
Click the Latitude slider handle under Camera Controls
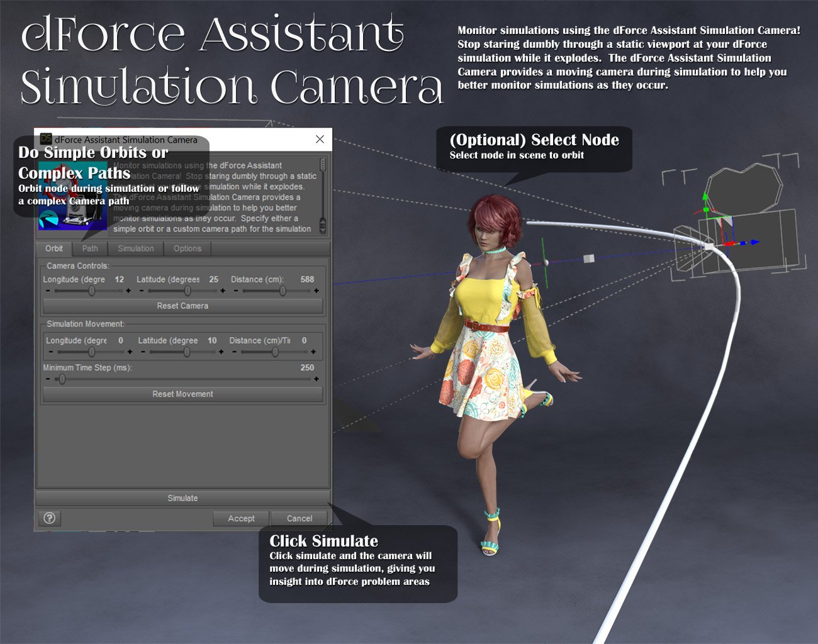(x=188, y=291)
